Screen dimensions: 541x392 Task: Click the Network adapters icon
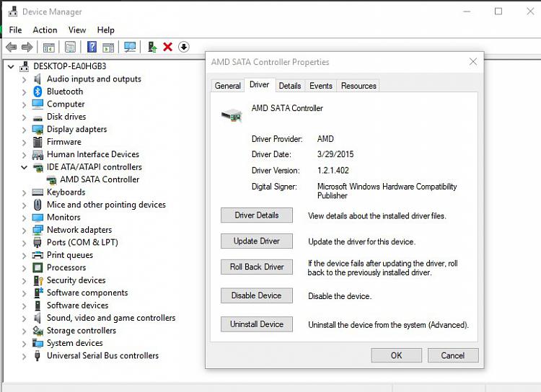(38, 230)
